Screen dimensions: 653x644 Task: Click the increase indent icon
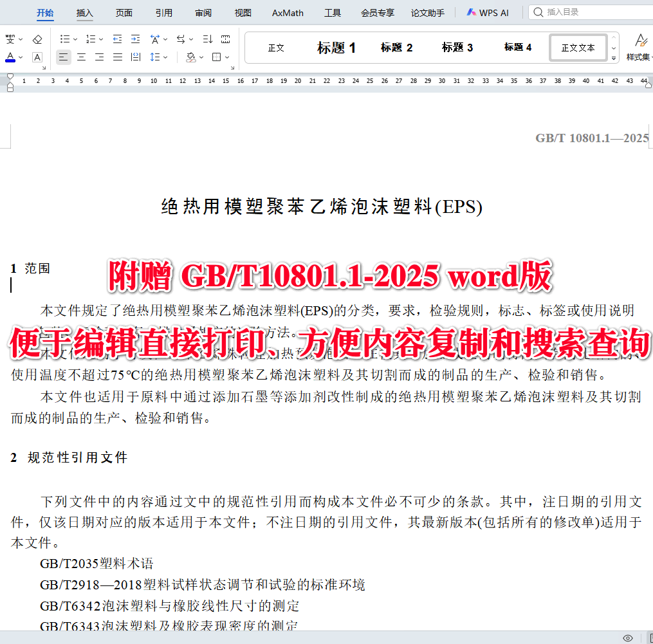tap(135, 39)
